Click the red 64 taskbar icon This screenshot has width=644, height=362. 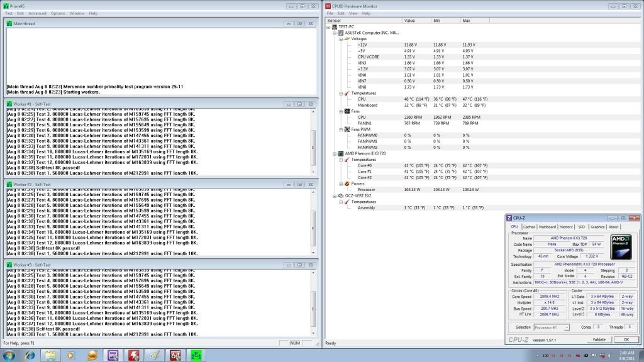175,356
